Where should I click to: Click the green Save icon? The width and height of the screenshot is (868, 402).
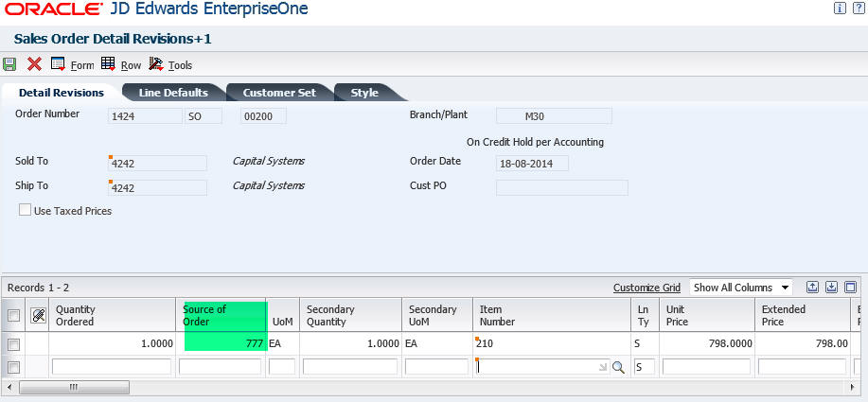9,64
